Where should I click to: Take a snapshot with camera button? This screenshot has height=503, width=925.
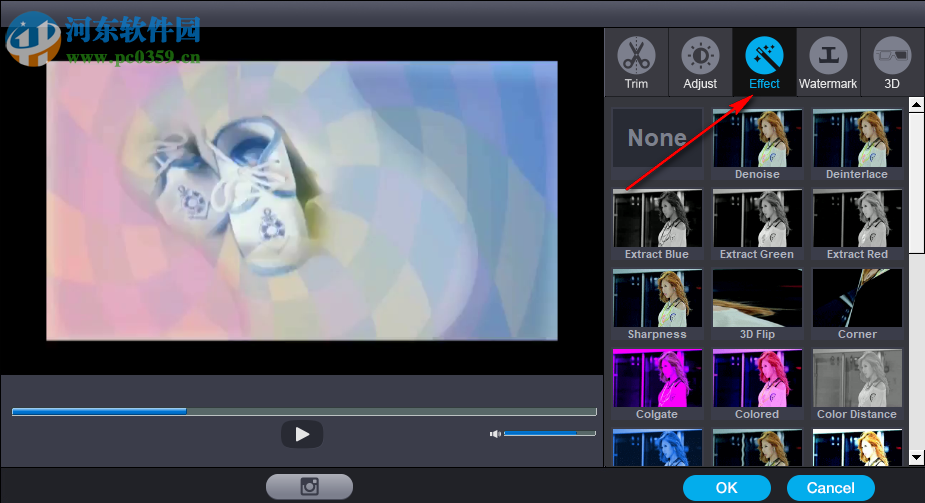click(309, 486)
